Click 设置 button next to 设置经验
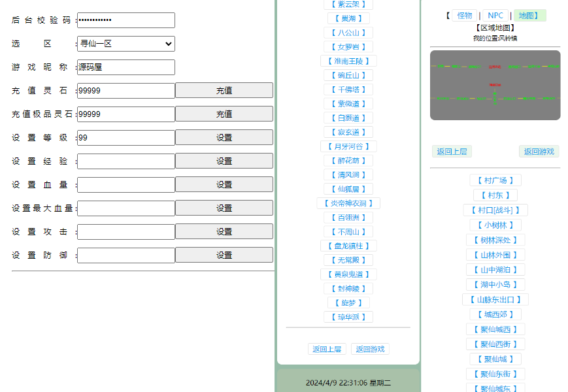Screen dimensions: 568x392 [x=224, y=161]
